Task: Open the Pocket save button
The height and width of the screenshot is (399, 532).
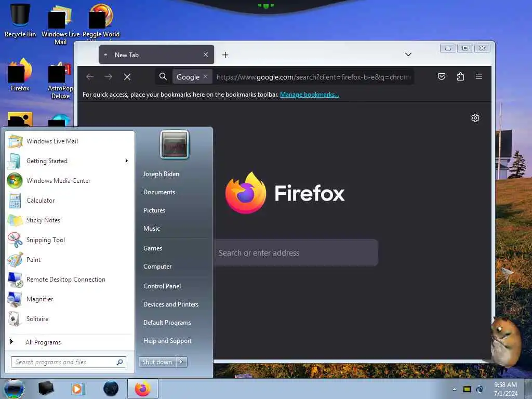Action: pos(442,76)
